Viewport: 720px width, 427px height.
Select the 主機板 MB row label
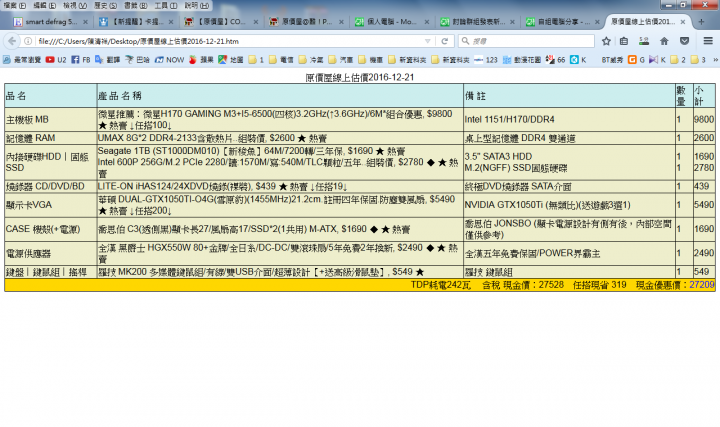[27, 119]
